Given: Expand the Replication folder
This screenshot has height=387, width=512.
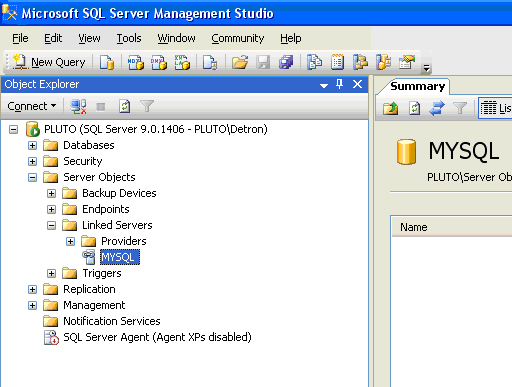Looking at the screenshot, I should tap(32, 289).
